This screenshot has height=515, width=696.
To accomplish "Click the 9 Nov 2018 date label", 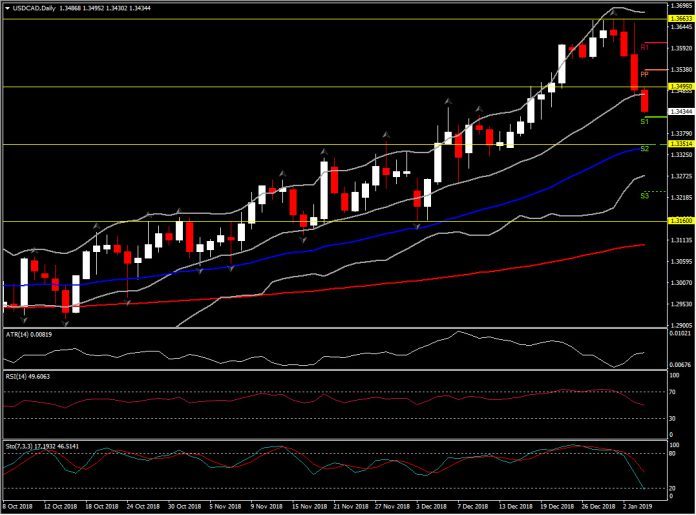I will pyautogui.click(x=266, y=506).
